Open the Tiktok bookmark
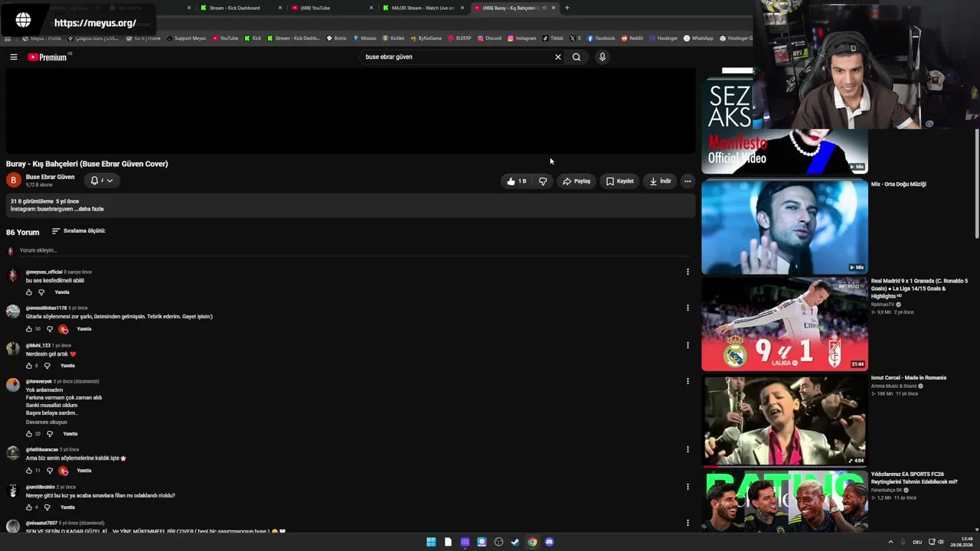This screenshot has height=551, width=980. (x=553, y=38)
